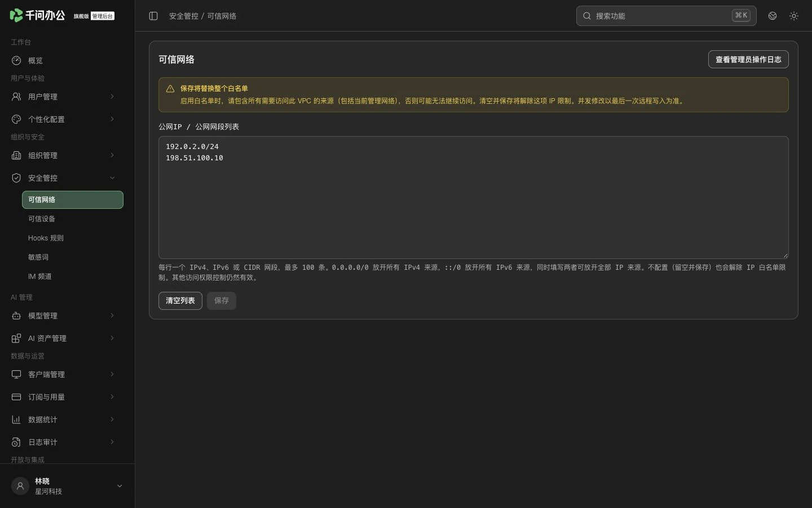This screenshot has width=812, height=508.
Task: Expand the 个性化配置 chevron
Action: pos(112,119)
